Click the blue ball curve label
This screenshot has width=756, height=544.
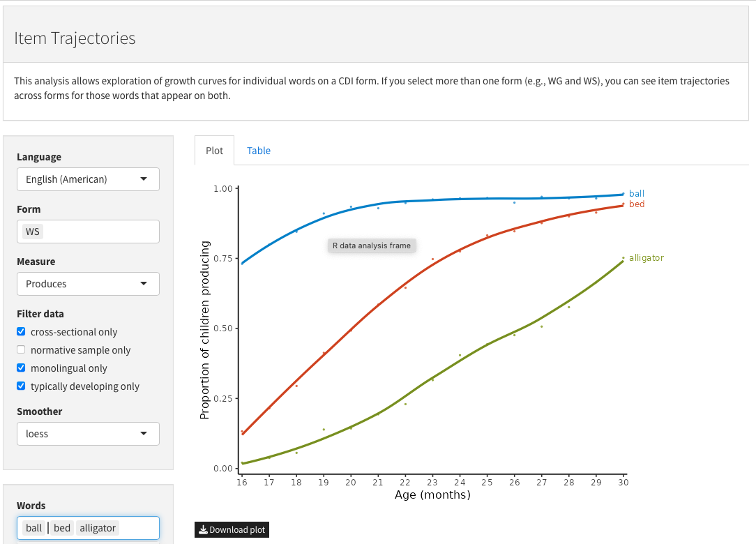pyautogui.click(x=636, y=193)
